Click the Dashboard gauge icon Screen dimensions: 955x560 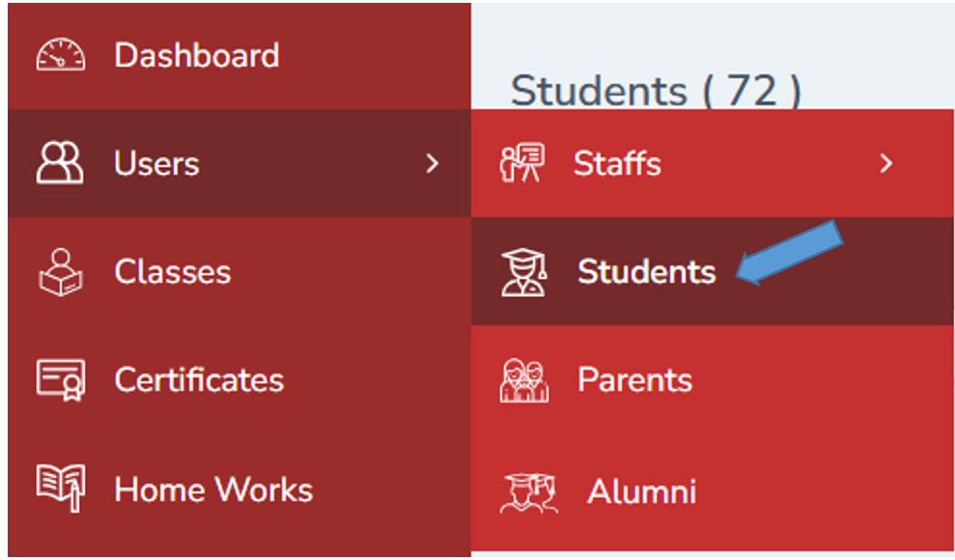click(61, 55)
